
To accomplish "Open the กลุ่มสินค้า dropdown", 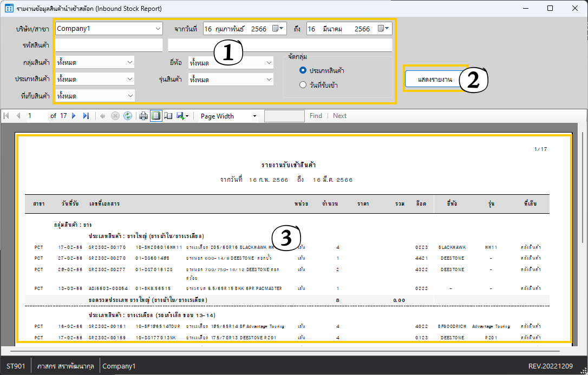I will click(x=129, y=63).
